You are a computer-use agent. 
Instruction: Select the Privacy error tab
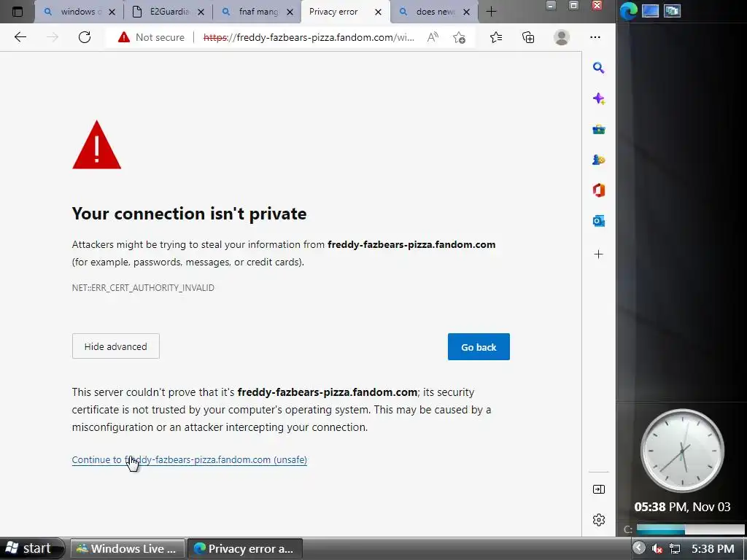[345, 12]
